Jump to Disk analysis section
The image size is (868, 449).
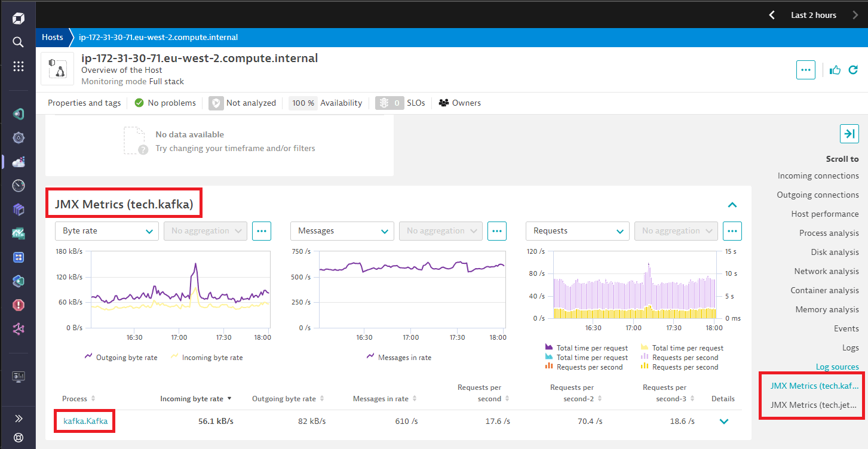835,252
